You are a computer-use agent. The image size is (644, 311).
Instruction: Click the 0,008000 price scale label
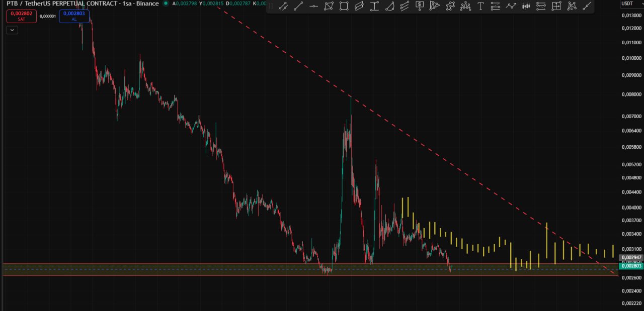pyautogui.click(x=631, y=94)
